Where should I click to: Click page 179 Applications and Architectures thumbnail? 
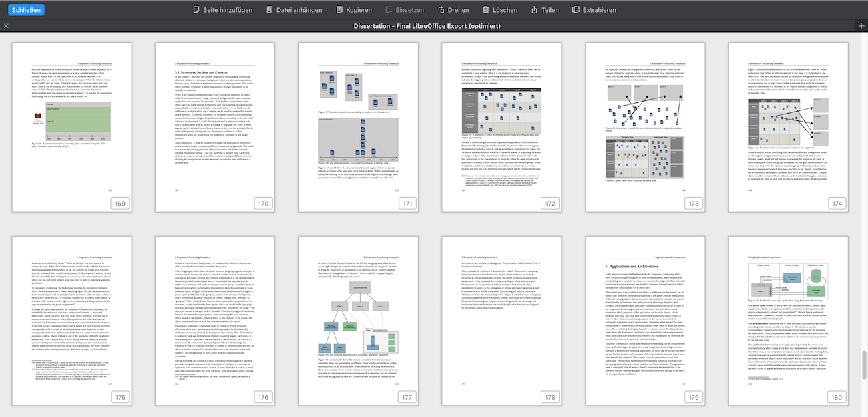[x=645, y=321]
